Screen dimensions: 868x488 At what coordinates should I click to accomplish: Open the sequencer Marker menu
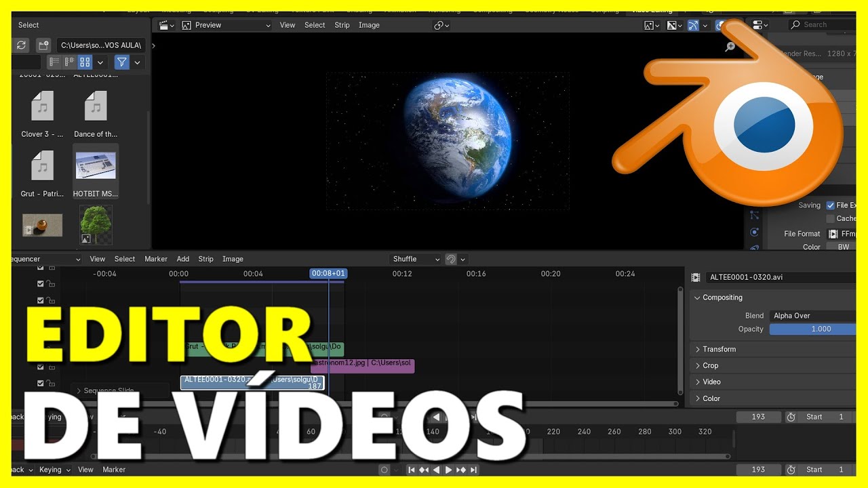156,259
